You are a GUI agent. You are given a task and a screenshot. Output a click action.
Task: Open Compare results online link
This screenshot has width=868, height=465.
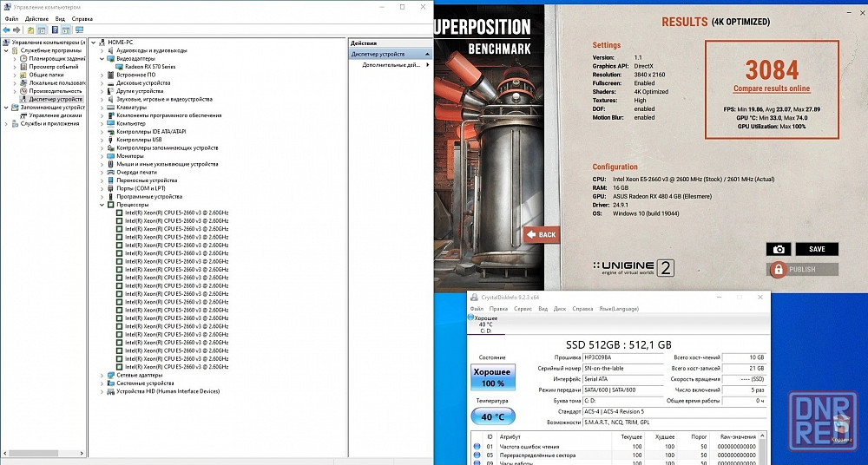(772, 88)
